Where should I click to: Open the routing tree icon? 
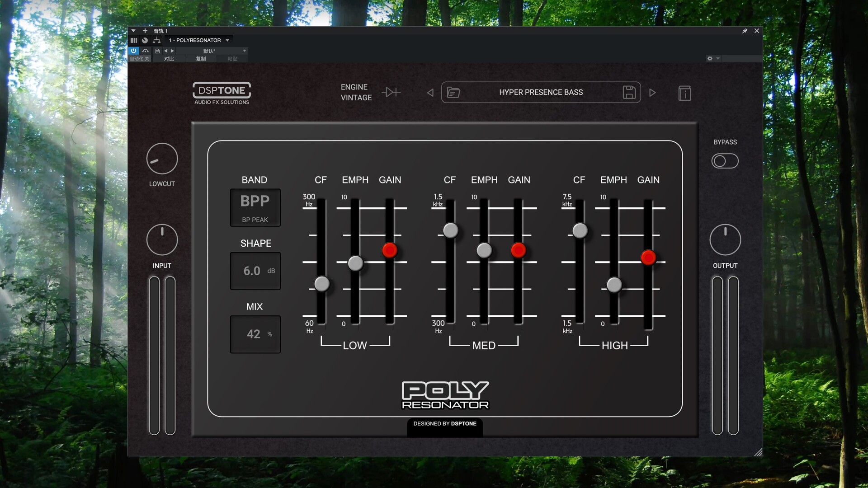coord(156,40)
